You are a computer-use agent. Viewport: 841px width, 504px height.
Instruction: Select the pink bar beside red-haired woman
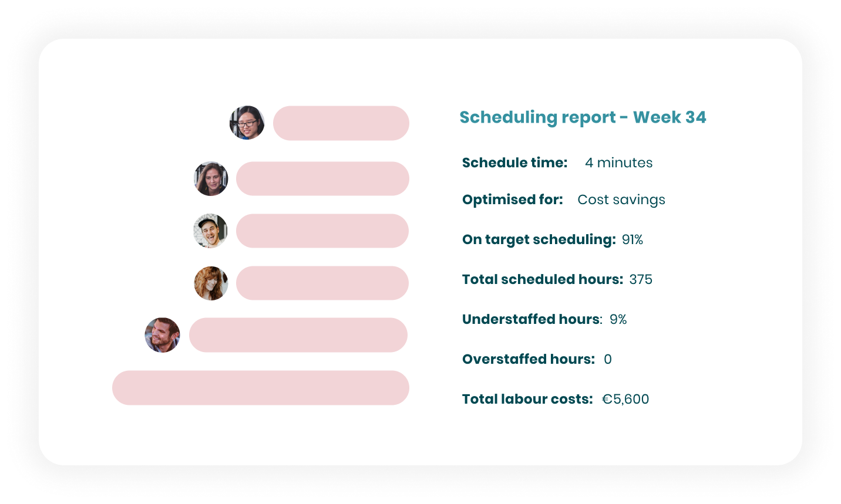[x=322, y=283]
